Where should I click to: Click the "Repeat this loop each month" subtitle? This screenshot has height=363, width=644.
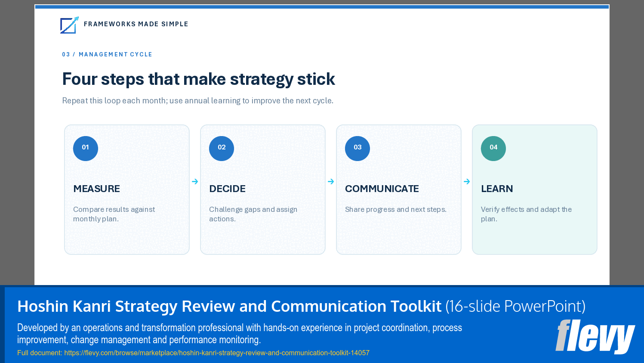[198, 101]
